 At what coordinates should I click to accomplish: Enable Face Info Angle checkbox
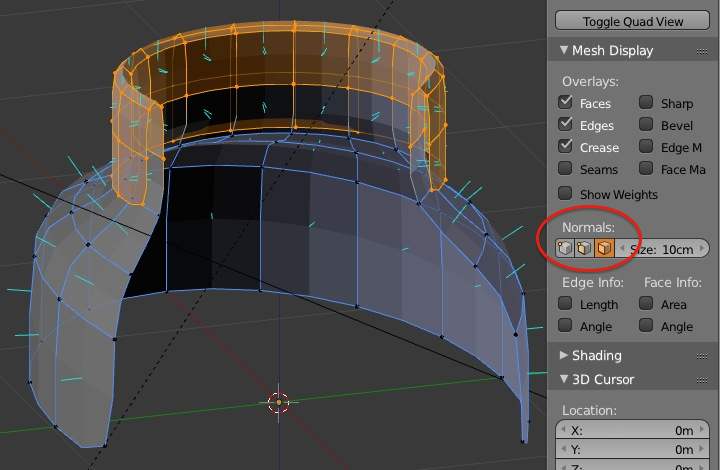646,325
